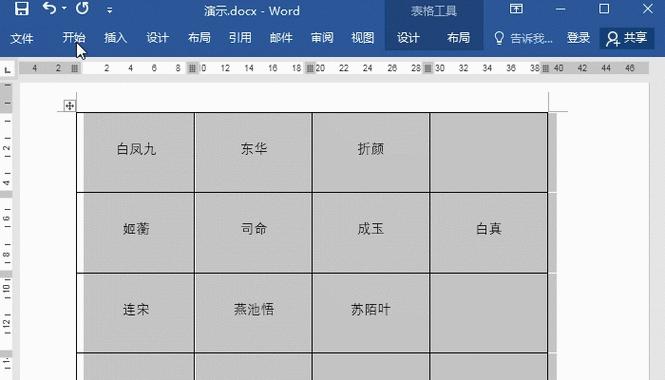The height and width of the screenshot is (380, 665).
Task: Open Ribbon Display Options icon
Action: (516, 9)
